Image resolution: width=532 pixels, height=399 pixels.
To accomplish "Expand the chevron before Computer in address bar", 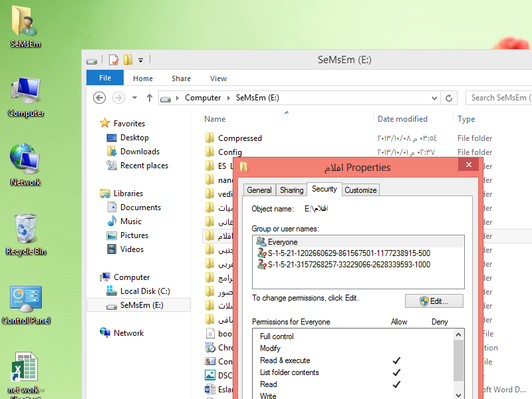I will 178,98.
